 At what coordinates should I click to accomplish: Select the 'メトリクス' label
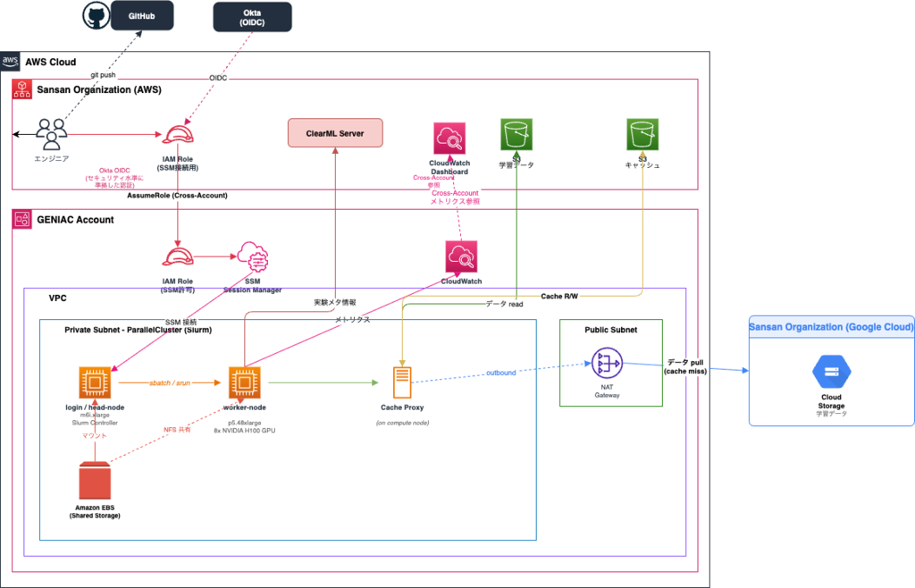(352, 320)
